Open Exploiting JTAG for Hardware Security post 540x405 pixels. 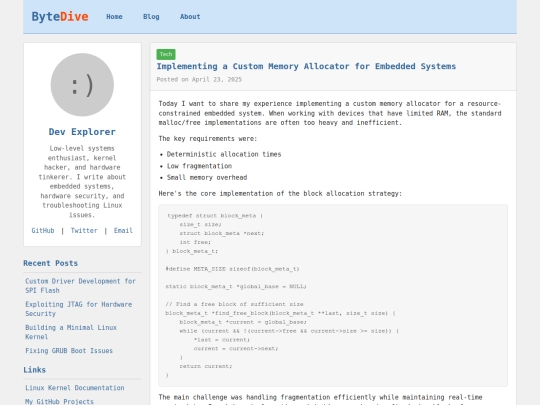tap(79, 309)
